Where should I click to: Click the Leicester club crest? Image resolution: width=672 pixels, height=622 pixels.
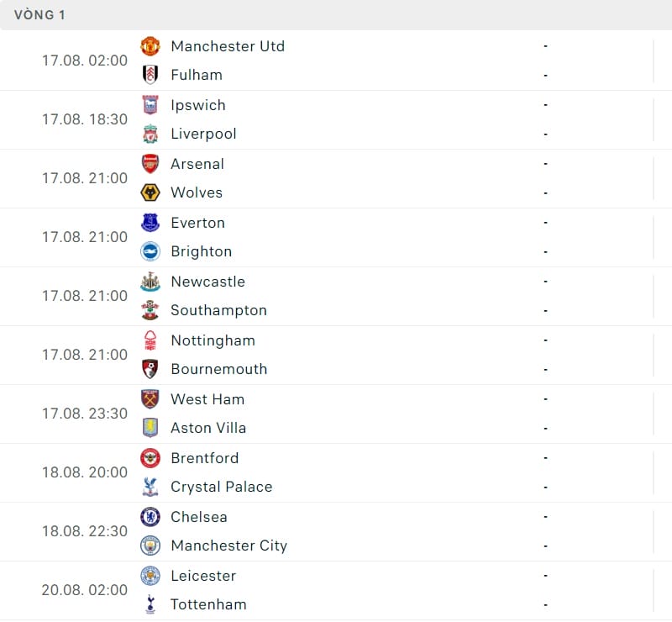click(150, 576)
